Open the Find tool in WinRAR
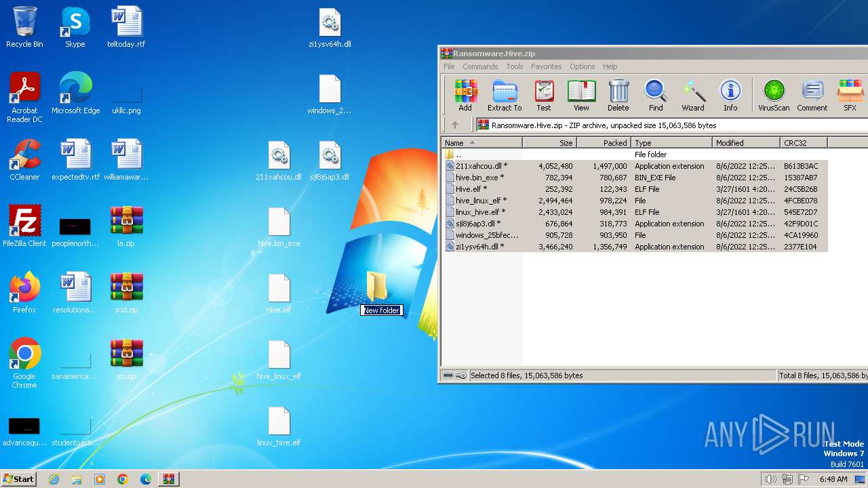This screenshot has width=868, height=488. (x=656, y=95)
